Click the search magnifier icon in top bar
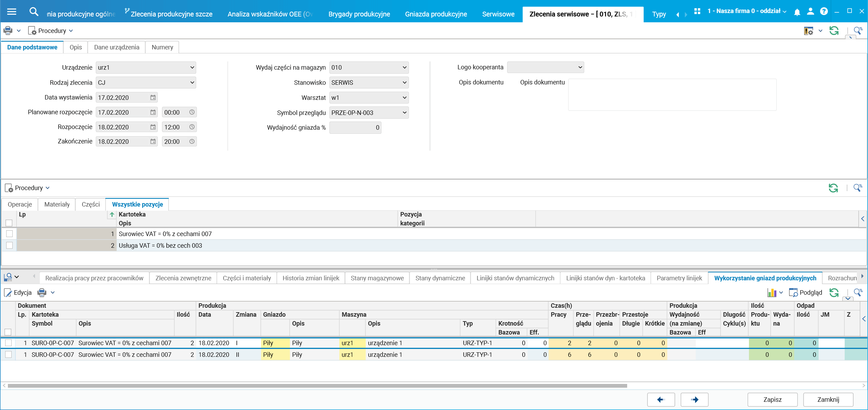868x410 pixels. [34, 12]
